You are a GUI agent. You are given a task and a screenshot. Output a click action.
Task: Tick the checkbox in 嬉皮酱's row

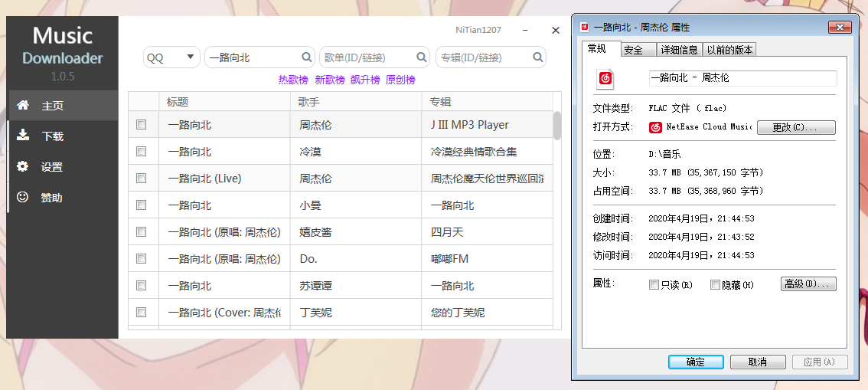coord(141,231)
